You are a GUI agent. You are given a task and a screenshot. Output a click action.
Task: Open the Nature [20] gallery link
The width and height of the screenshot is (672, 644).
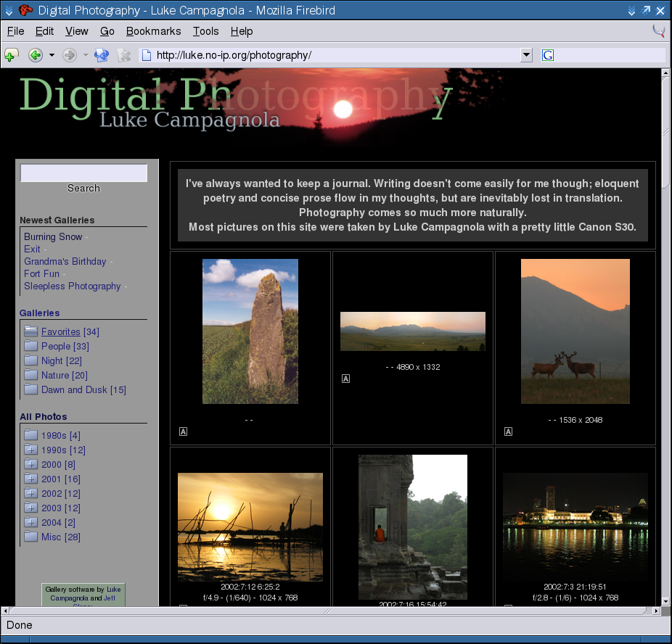click(x=65, y=376)
